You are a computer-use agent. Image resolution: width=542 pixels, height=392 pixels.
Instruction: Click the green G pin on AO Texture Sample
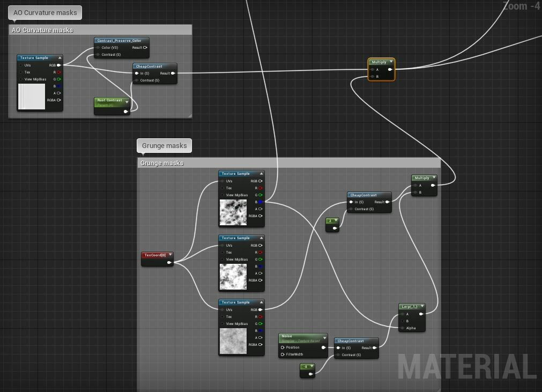click(59, 79)
